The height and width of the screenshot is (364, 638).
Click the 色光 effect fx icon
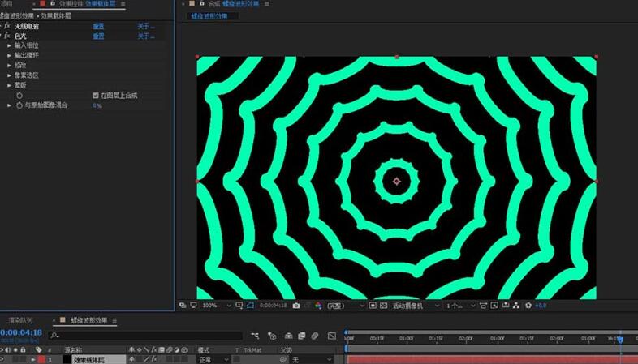point(7,36)
